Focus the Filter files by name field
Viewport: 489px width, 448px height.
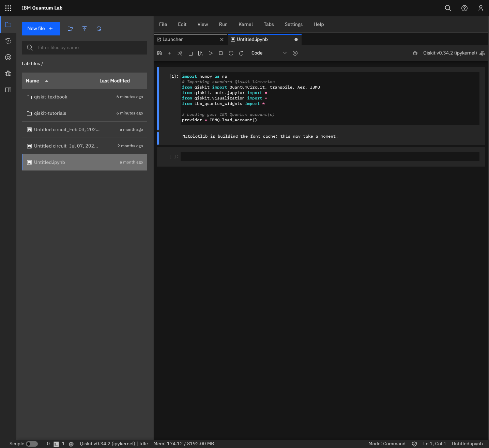pos(85,48)
